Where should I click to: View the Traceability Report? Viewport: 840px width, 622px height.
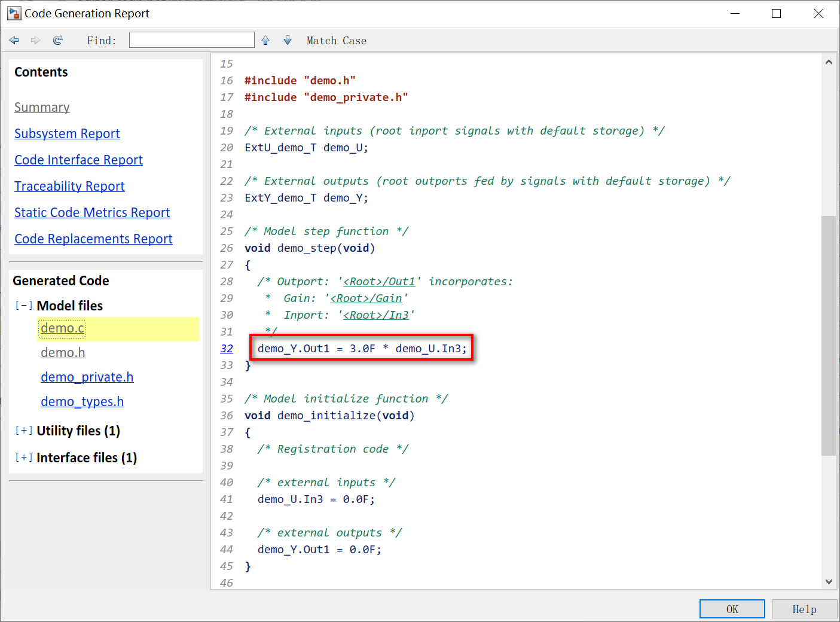(69, 186)
